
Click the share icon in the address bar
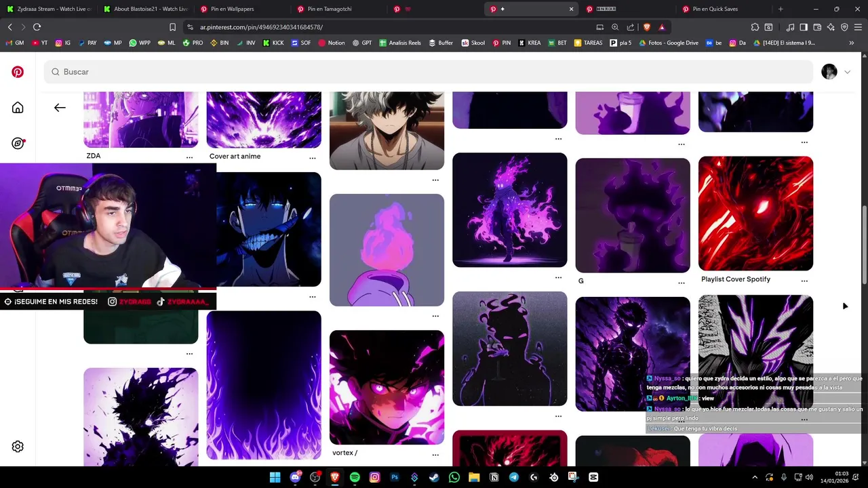click(x=631, y=27)
